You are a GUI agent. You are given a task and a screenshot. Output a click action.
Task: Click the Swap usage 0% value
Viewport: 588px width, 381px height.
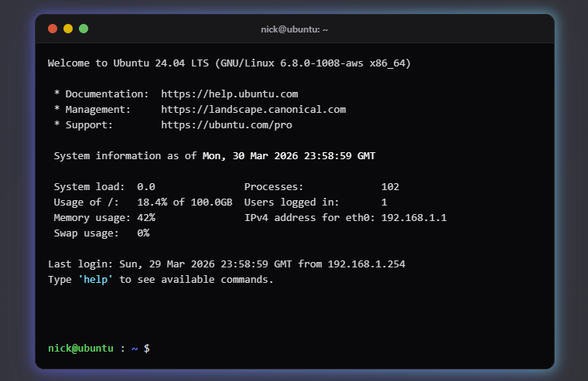click(x=143, y=233)
